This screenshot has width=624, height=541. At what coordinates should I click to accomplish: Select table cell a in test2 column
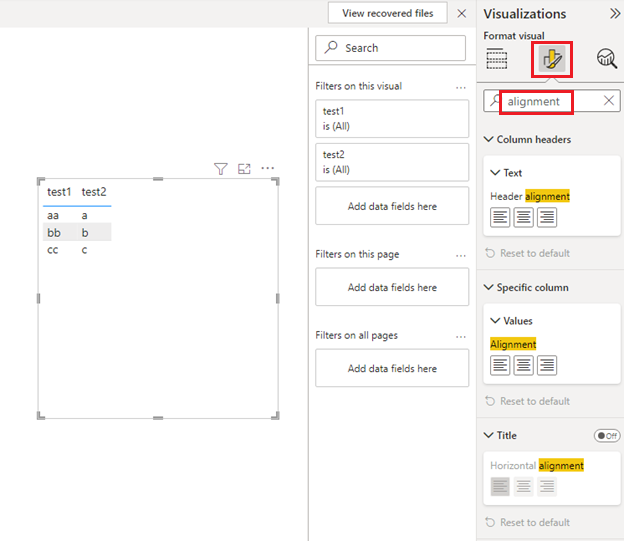point(84,216)
